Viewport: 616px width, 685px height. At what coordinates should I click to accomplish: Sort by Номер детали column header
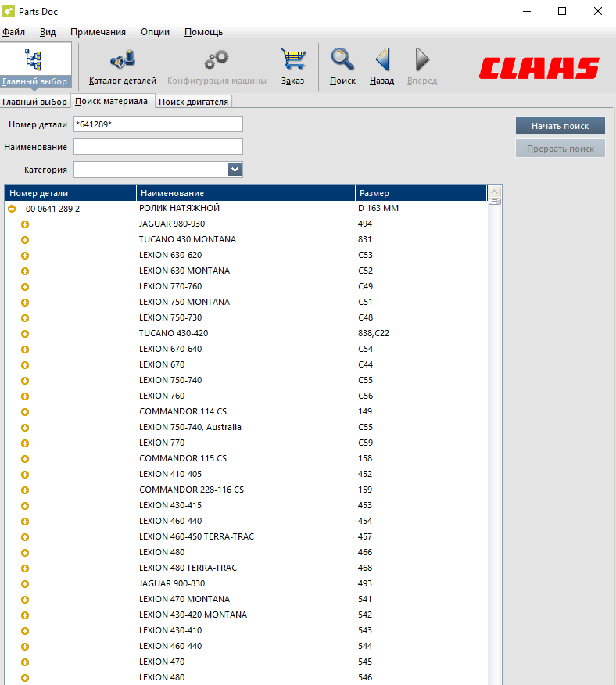(x=70, y=193)
